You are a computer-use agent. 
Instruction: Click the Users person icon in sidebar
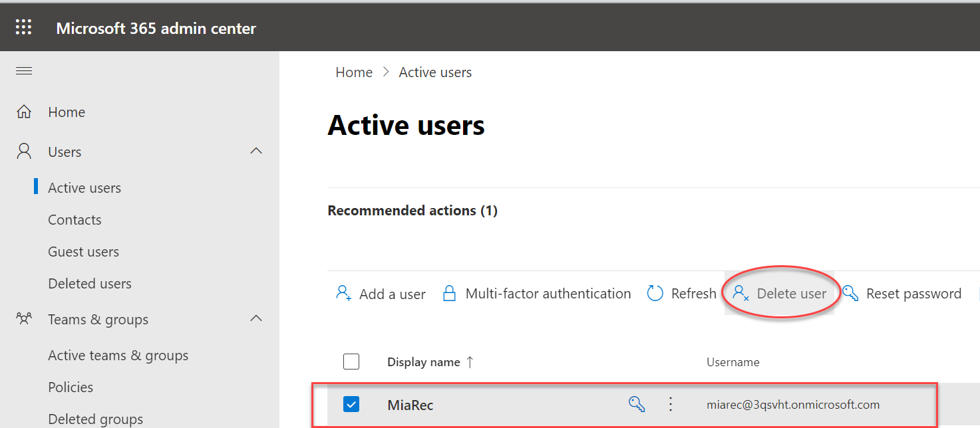pyautogui.click(x=24, y=152)
